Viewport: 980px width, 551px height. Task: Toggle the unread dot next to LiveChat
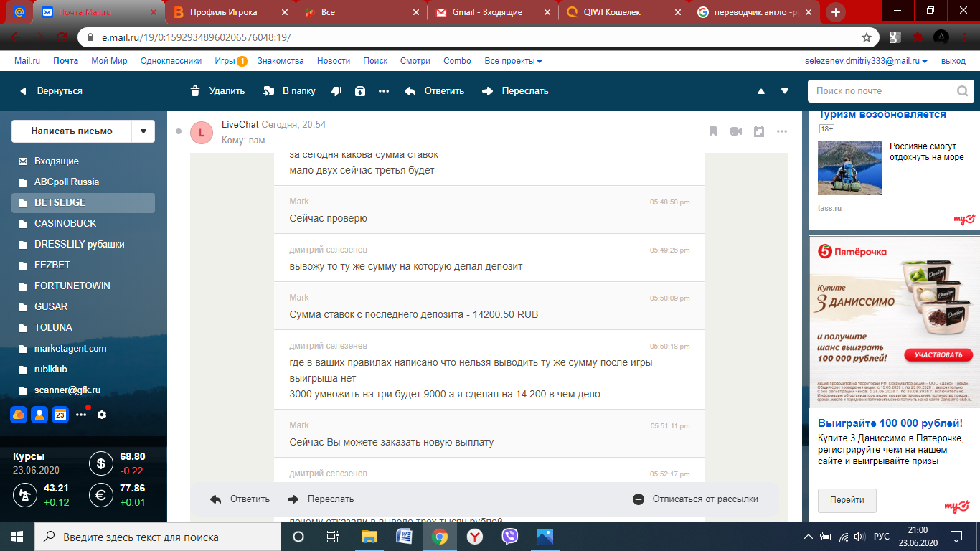[179, 131]
